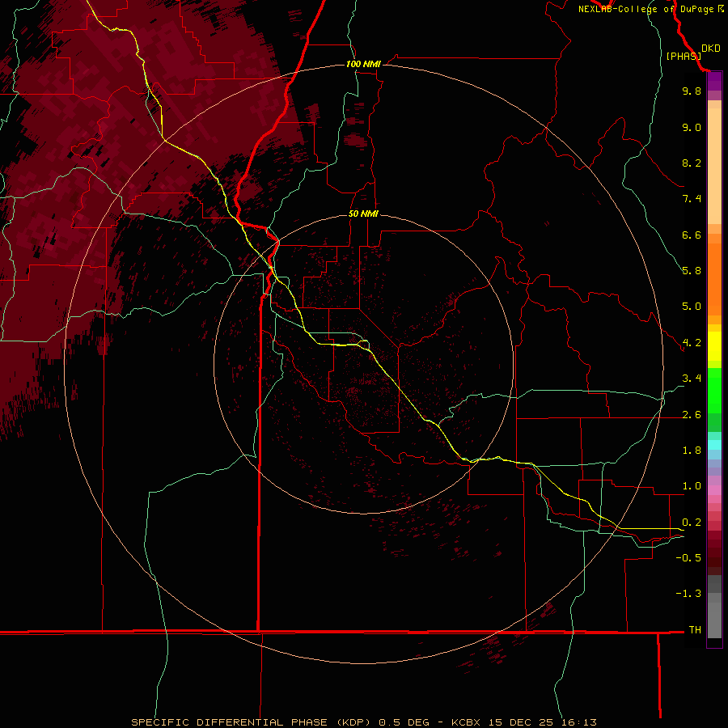
Task: Click the 5.0 legend value
Action: [692, 307]
